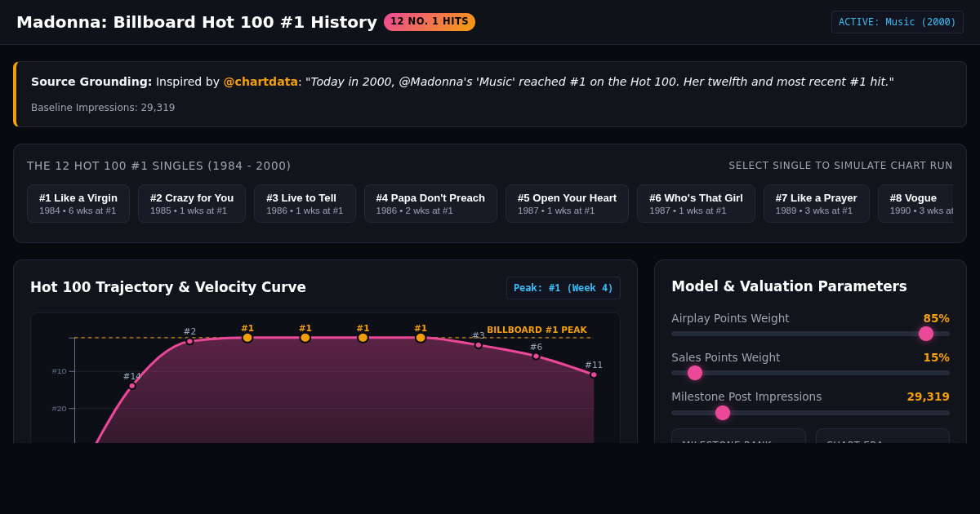The width and height of the screenshot is (980, 514).
Task: Select the #5 Open Your Heart single
Action: tap(567, 204)
